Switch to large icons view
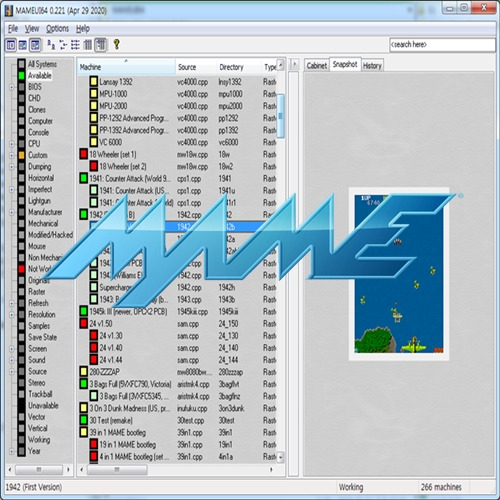The width and height of the screenshot is (500, 500). 51,44
